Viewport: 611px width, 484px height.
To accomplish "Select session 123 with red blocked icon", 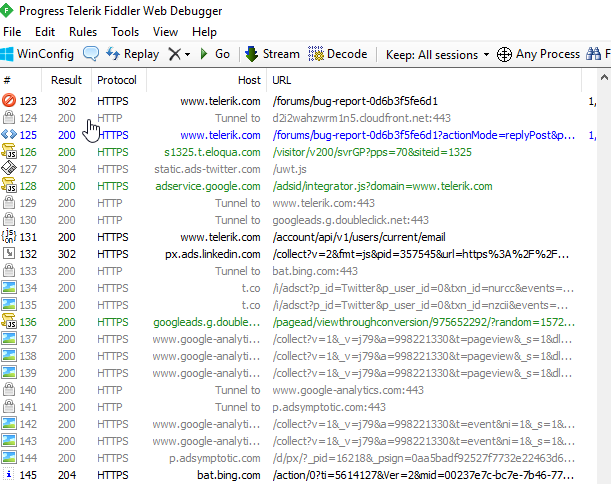I will pyautogui.click(x=200, y=101).
